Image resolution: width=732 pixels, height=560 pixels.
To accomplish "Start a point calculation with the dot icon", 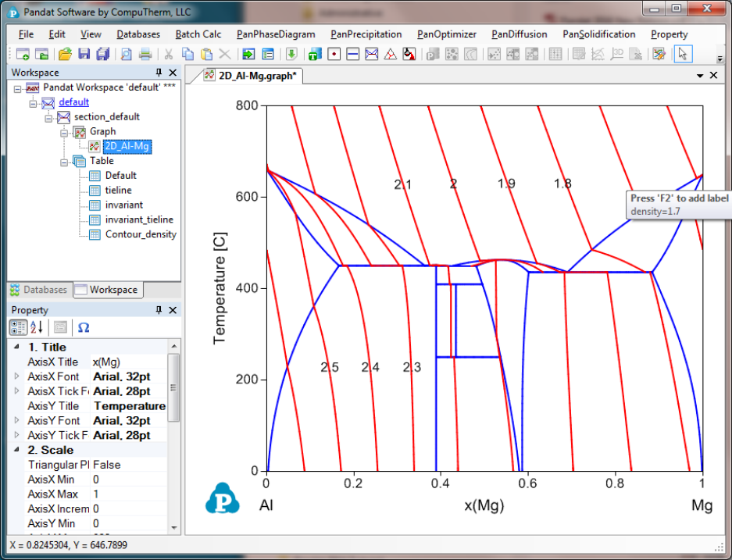I will (x=334, y=54).
